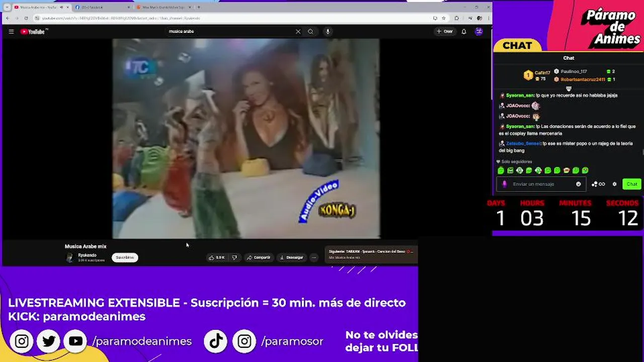This screenshot has height=362, width=644.
Task: Dislike the video with thumbs down
Action: 234,257
